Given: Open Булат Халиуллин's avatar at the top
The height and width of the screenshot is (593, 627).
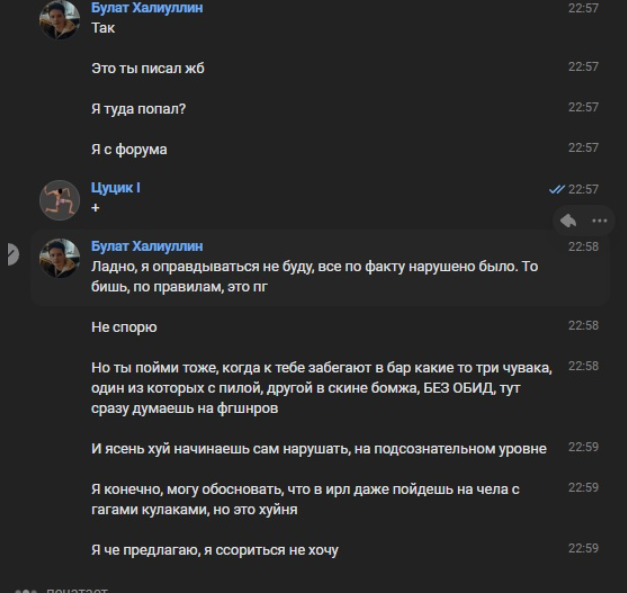Looking at the screenshot, I should 59,19.
